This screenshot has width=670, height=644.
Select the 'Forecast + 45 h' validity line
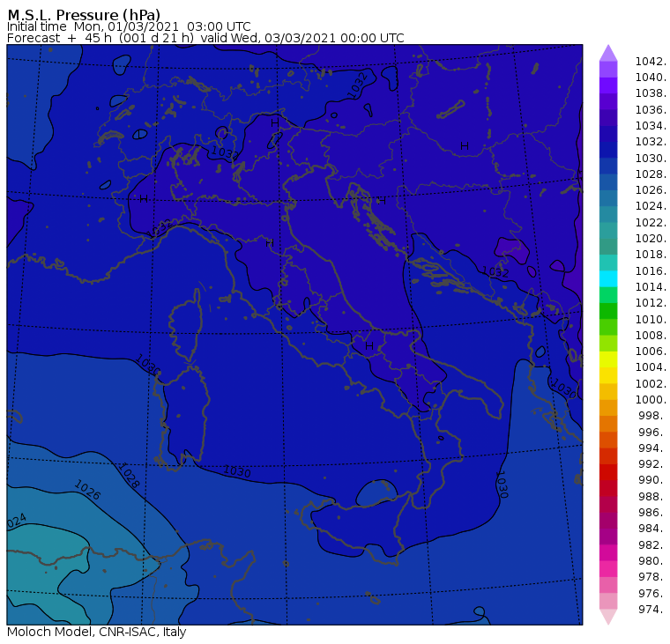coord(205,38)
